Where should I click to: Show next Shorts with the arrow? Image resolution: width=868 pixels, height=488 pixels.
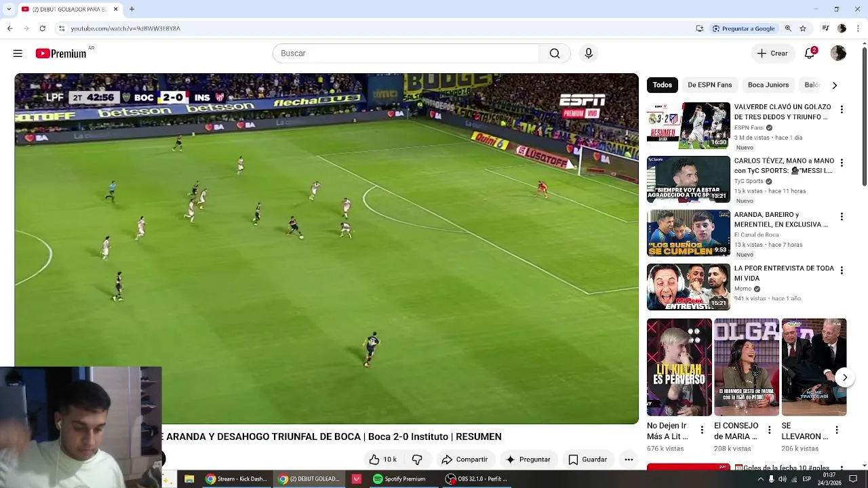(x=844, y=378)
